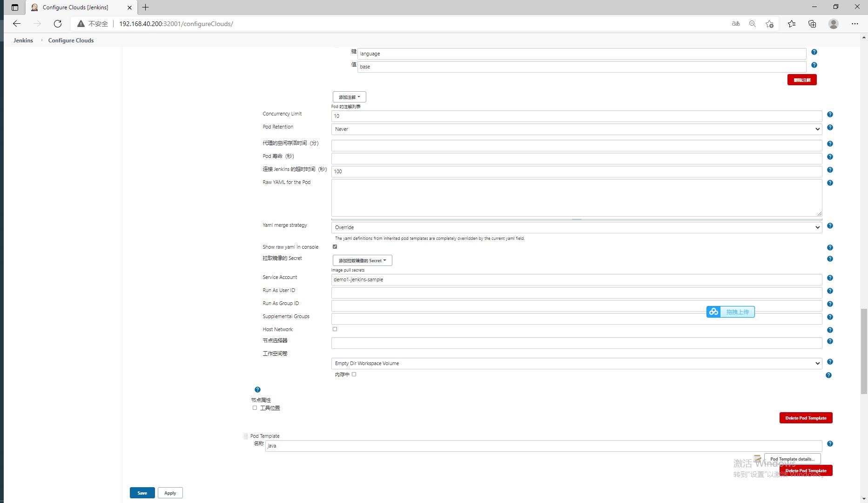Click Supplemental Groups input field
Image resolution: width=868 pixels, height=503 pixels.
[x=577, y=319]
